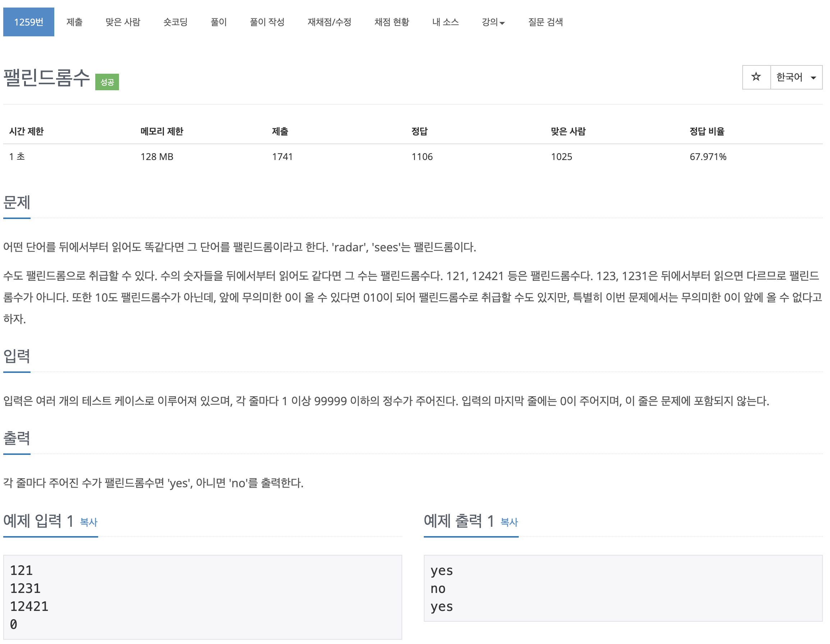Select the 1259번 problem tab

coord(28,22)
